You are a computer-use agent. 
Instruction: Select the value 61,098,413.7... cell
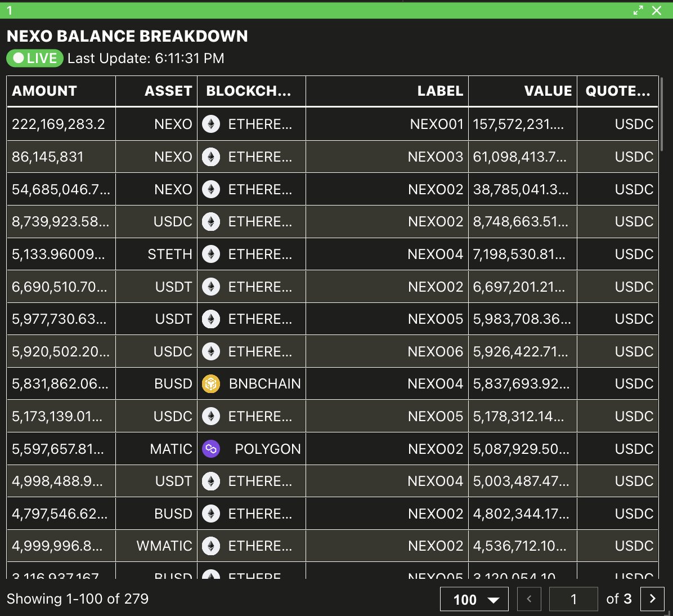pyautogui.click(x=523, y=157)
